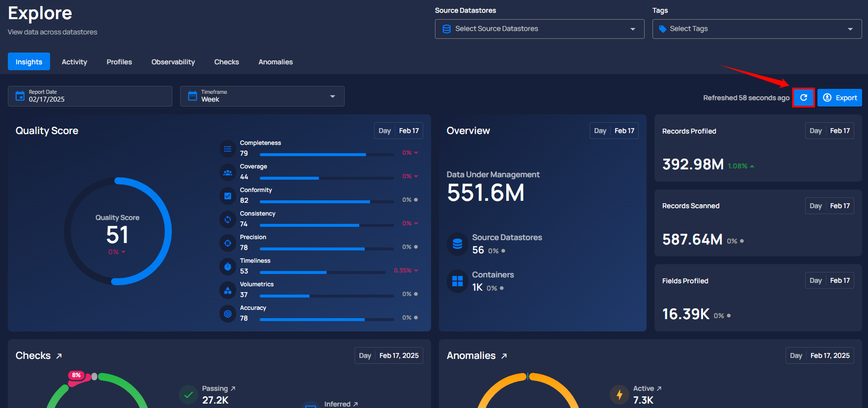This screenshot has height=408, width=868.
Task: Click the tag icon in Select Tags
Action: [x=663, y=29]
